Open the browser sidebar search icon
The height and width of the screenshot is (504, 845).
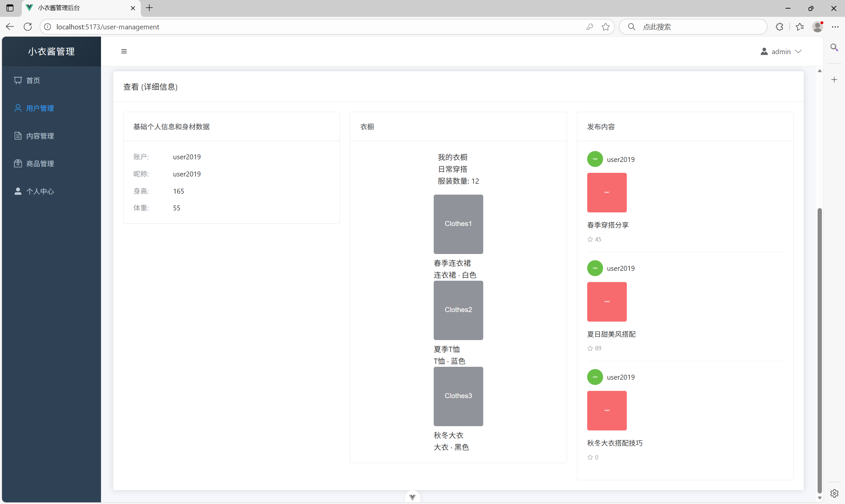pos(834,47)
